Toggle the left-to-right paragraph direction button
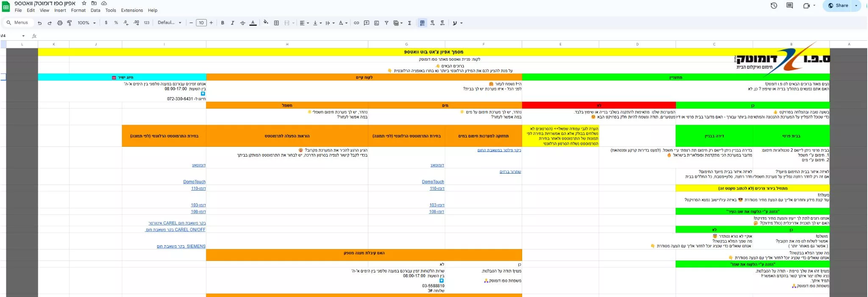The image size is (868, 297). point(432,23)
